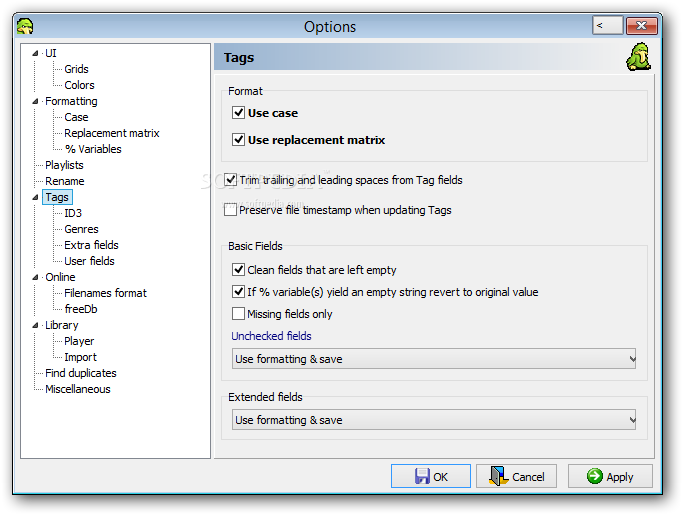This screenshot has height=515, width=683.
Task: Click the '<' button in title bar
Action: (607, 25)
